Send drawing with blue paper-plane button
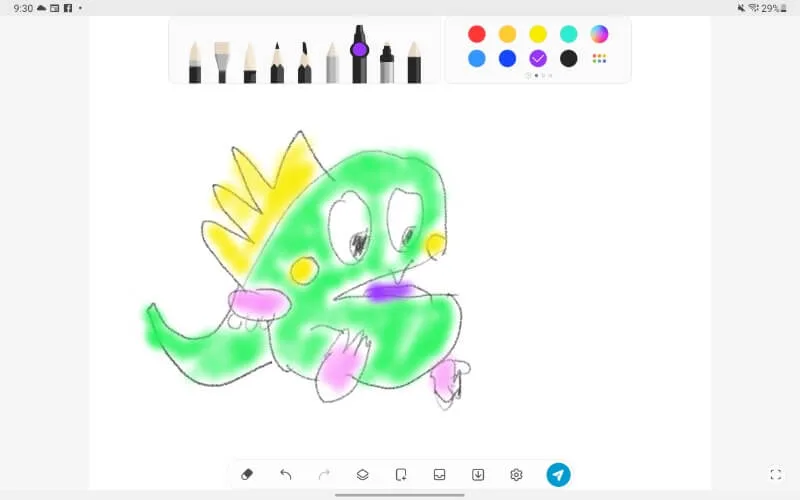 click(558, 474)
